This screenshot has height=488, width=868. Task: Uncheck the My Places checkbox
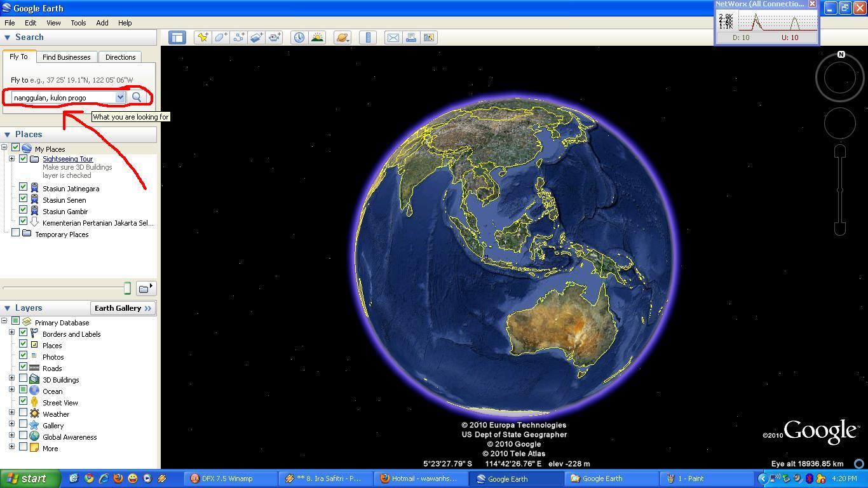[16, 148]
